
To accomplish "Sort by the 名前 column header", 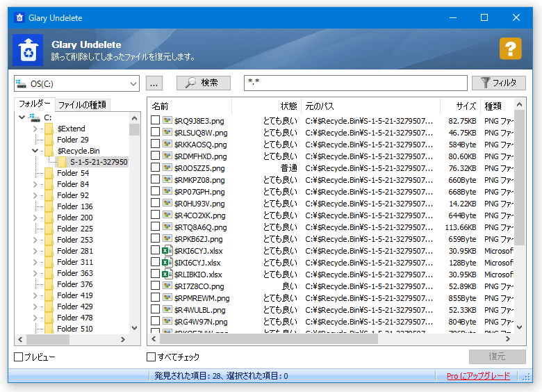I will pos(190,106).
